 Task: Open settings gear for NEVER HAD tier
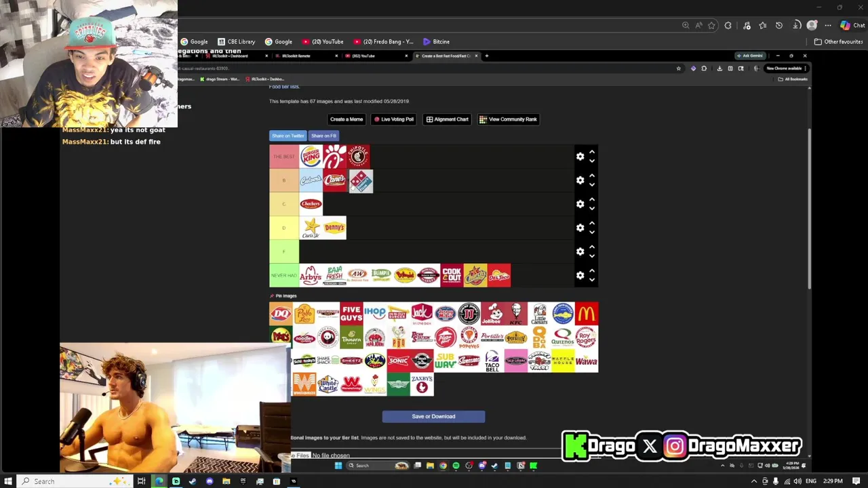580,275
